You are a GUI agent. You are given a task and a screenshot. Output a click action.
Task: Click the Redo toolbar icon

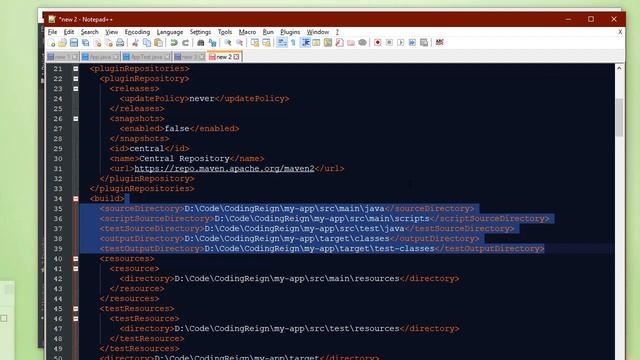[x=185, y=43]
